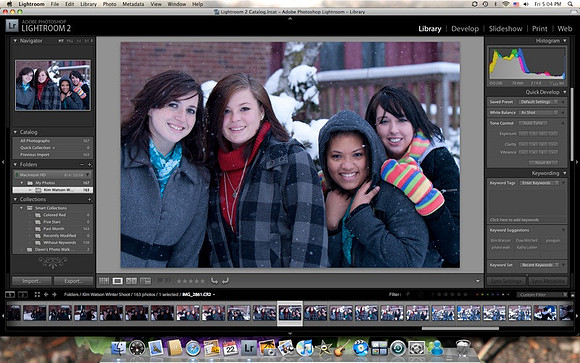The width and height of the screenshot is (580, 363).
Task: Jump to grid view from filmstrip bar
Action: 37,295
